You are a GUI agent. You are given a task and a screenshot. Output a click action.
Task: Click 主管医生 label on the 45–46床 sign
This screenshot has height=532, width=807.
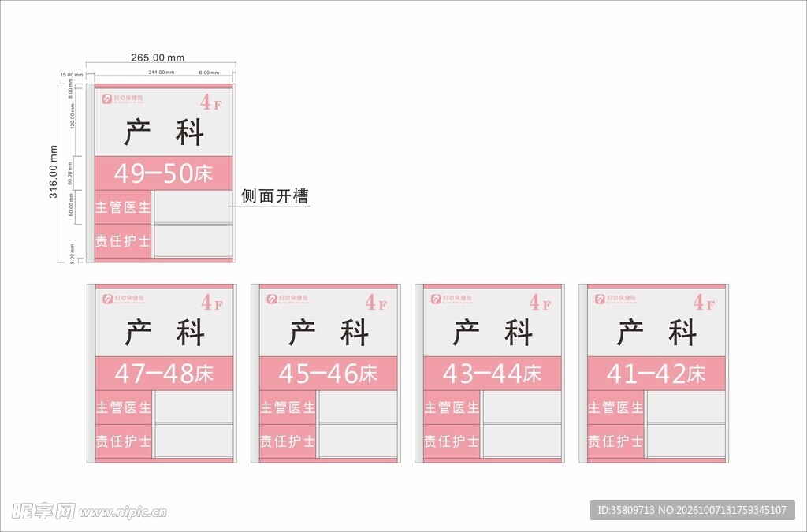point(288,407)
